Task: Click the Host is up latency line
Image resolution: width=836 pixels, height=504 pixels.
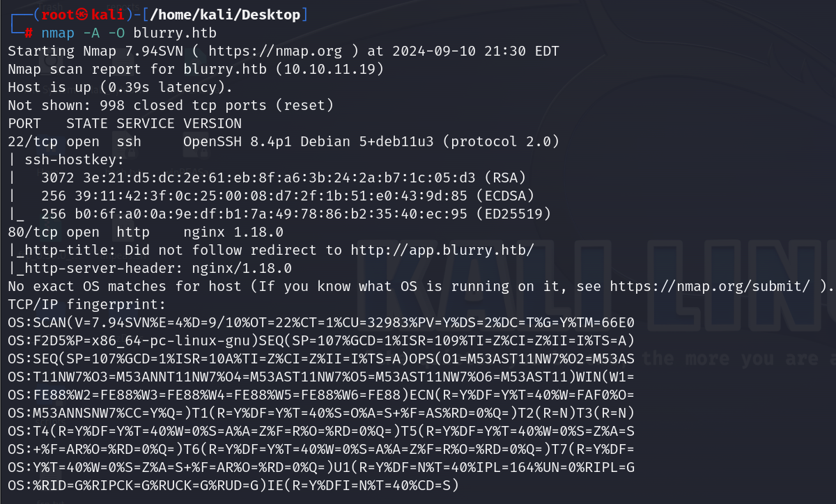Action: (x=121, y=88)
